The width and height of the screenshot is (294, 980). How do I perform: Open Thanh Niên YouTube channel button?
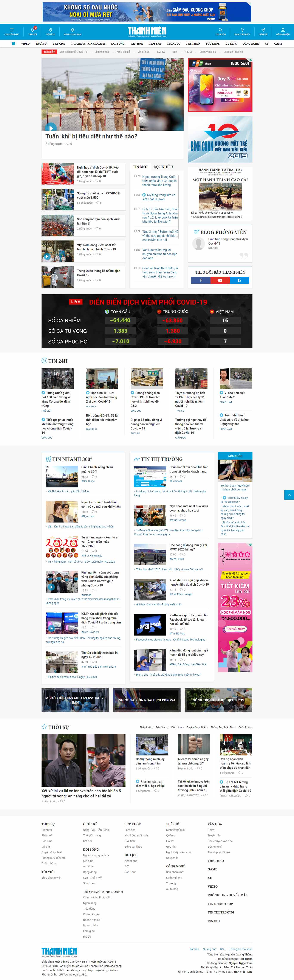click(220, 280)
